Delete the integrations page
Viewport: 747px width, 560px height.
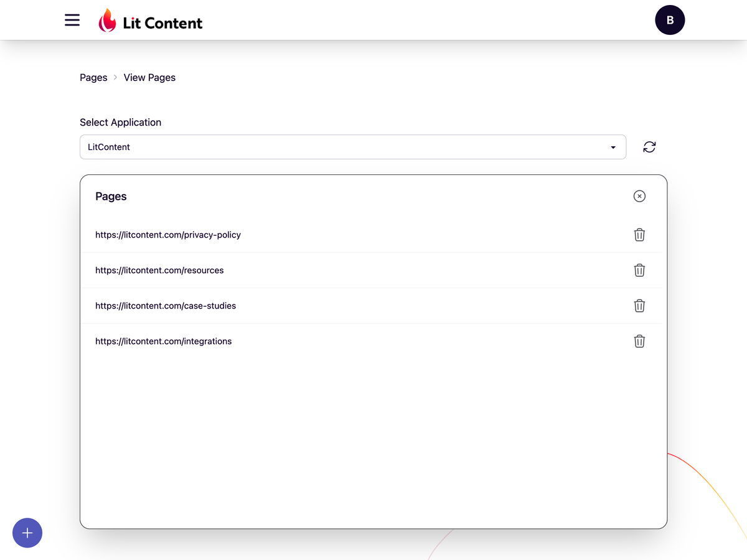click(x=639, y=341)
